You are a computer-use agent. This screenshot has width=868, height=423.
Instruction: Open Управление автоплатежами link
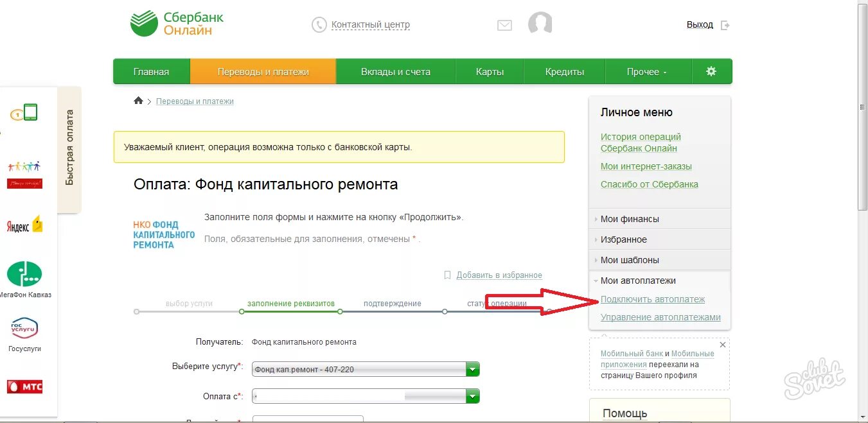tap(660, 317)
